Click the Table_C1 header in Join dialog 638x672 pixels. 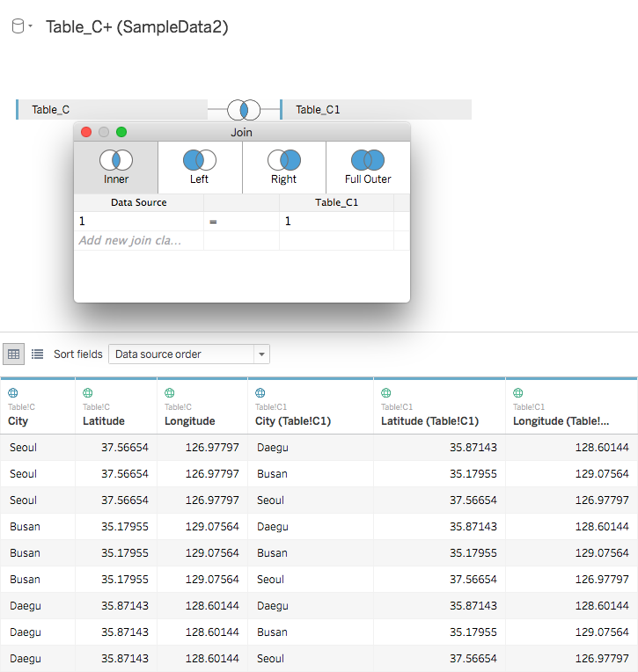click(x=336, y=202)
